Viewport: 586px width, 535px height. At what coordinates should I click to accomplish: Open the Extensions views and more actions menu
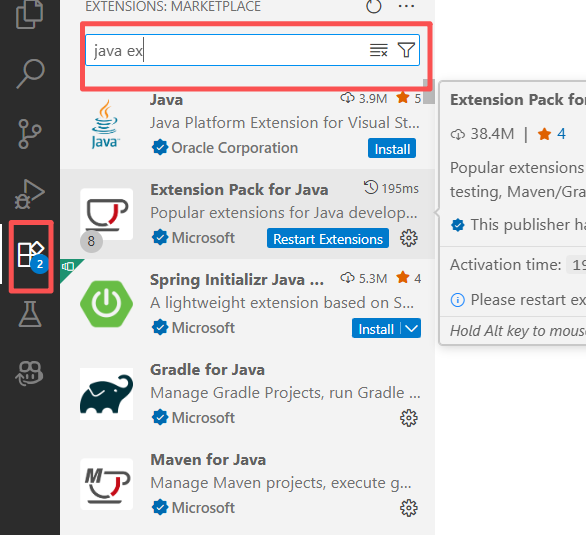pos(406,6)
